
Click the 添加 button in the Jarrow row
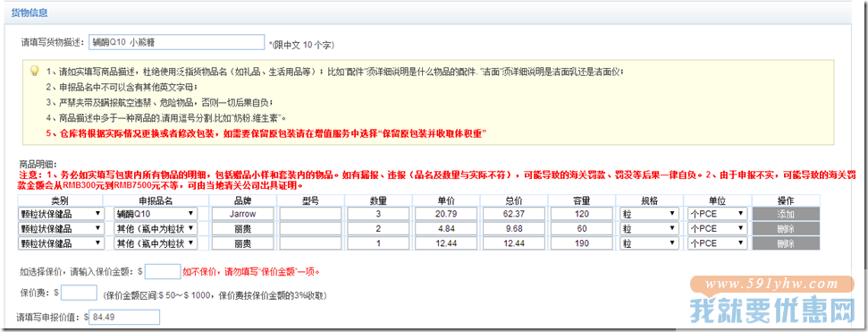(x=786, y=214)
